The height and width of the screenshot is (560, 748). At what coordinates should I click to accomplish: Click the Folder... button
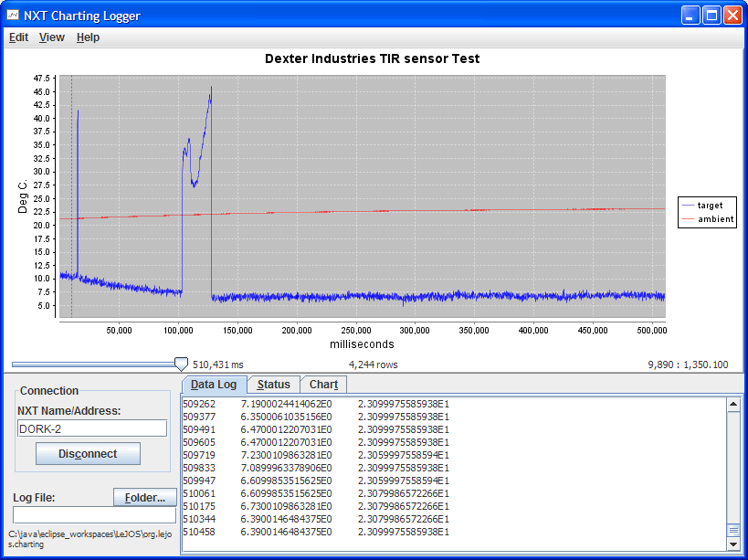[145, 498]
